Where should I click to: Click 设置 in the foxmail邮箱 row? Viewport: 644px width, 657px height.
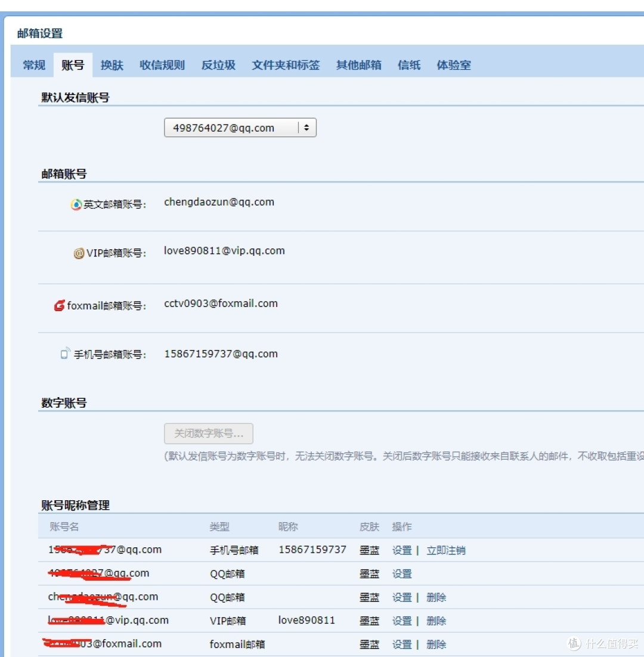(x=402, y=644)
